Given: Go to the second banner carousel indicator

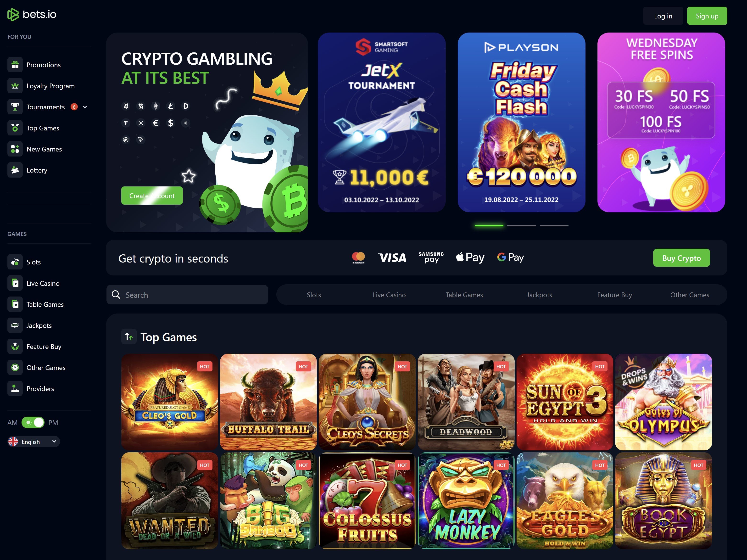Looking at the screenshot, I should (521, 226).
